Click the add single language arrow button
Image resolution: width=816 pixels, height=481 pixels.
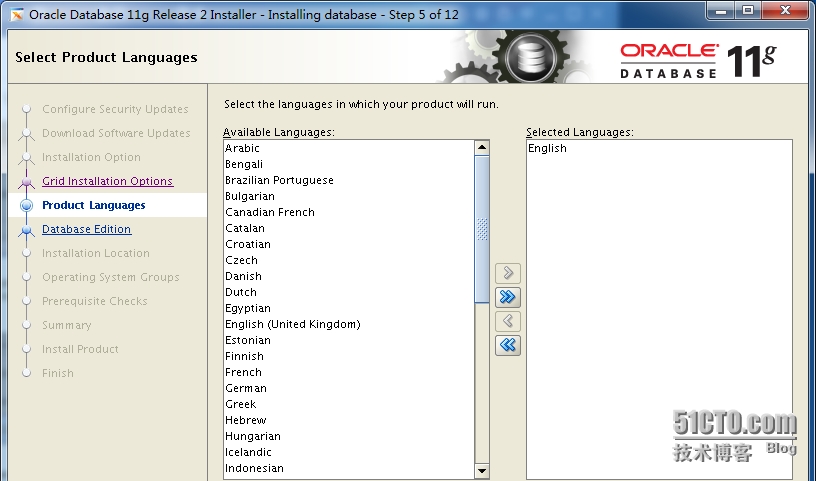click(x=508, y=273)
